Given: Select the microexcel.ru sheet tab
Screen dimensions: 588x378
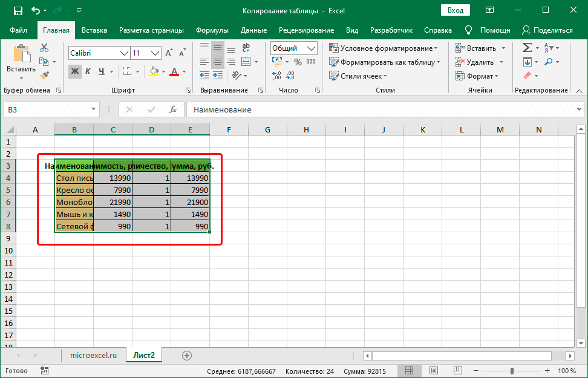Looking at the screenshot, I should click(93, 355).
